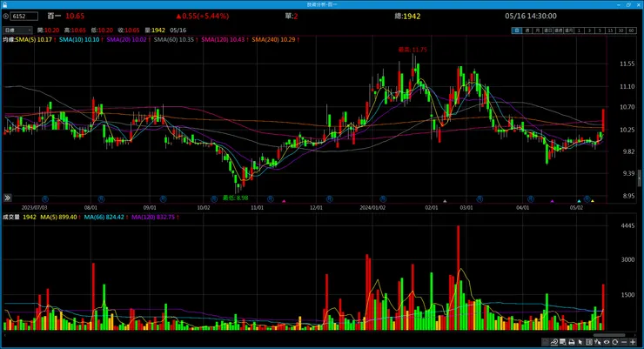
Task: Click the monthly marker icon near 09/01
Action: [x=163, y=199]
